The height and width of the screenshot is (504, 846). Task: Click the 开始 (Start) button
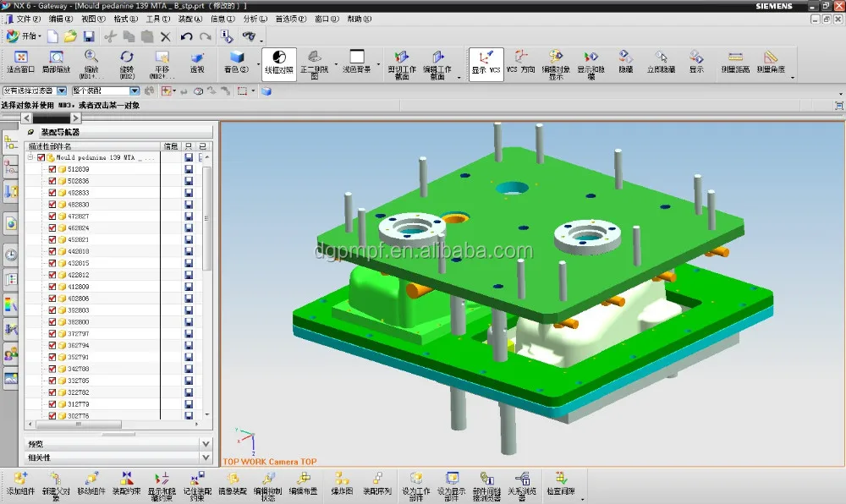23,36
